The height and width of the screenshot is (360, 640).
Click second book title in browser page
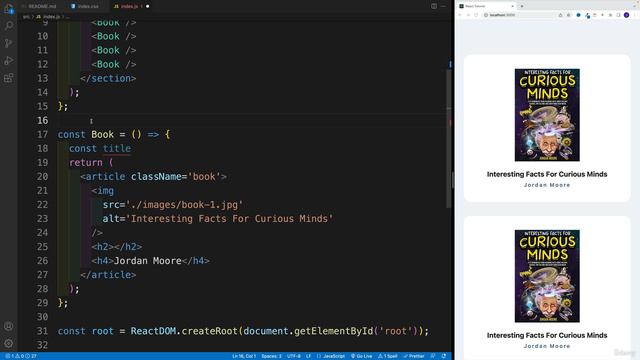point(547,336)
